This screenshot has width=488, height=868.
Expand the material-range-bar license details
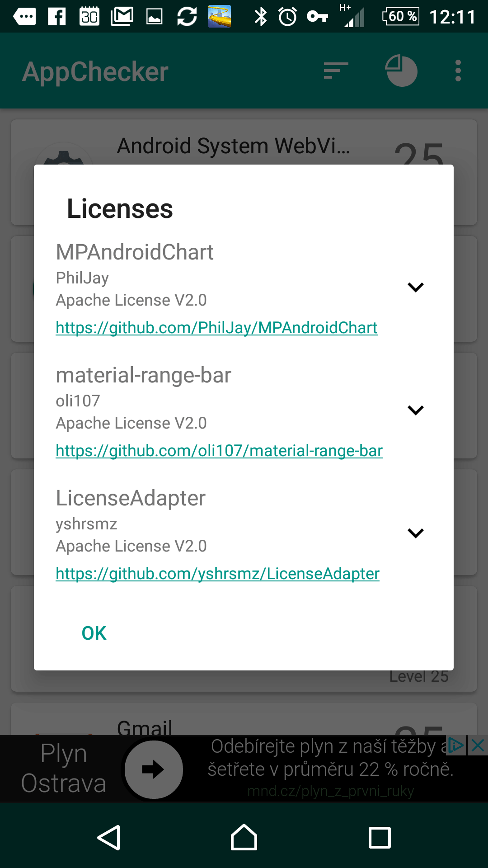point(415,410)
